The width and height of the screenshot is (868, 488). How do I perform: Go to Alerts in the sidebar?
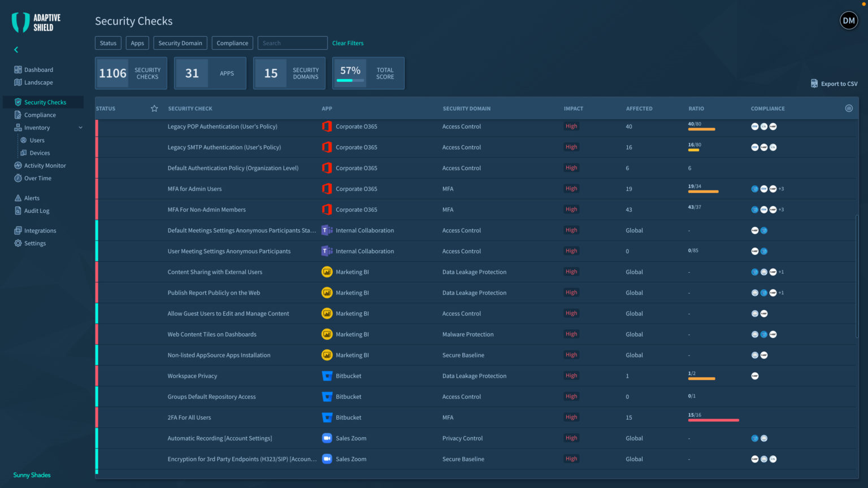click(32, 198)
